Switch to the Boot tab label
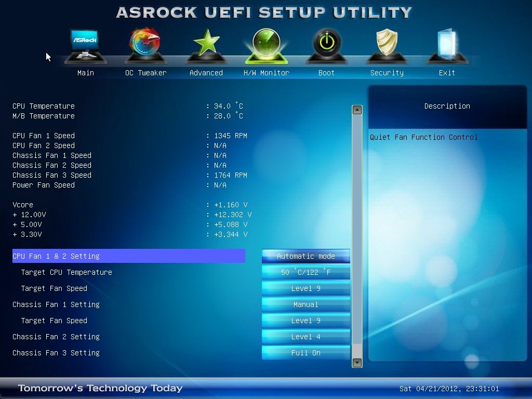Image resolution: width=532 pixels, height=399 pixels. (x=326, y=73)
